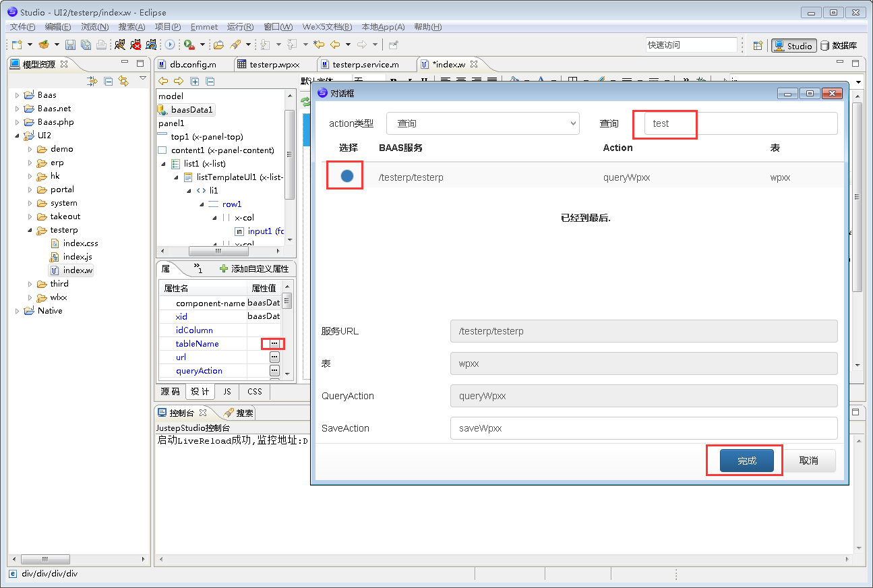Run the app with the blue play icon

point(170,45)
